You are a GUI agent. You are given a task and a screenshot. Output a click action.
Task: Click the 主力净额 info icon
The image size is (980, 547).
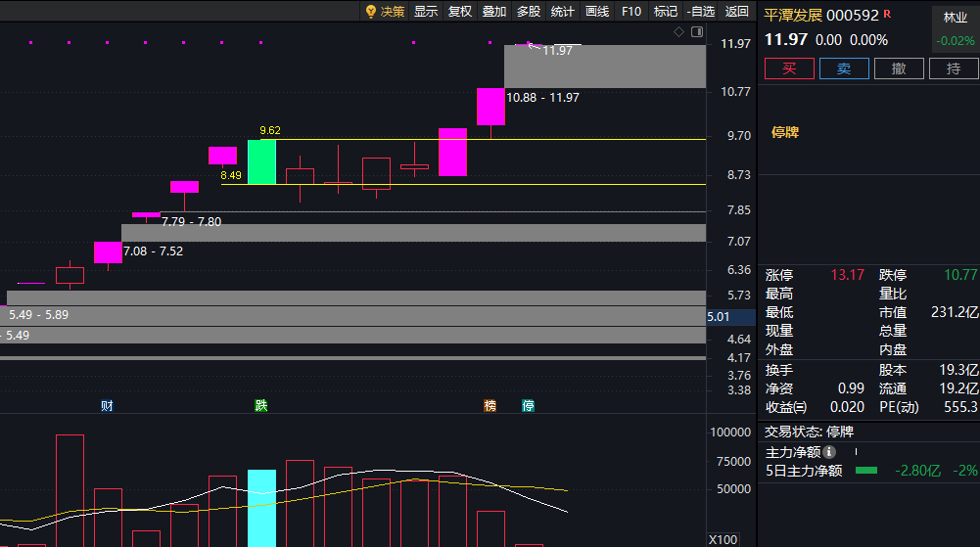829,451
